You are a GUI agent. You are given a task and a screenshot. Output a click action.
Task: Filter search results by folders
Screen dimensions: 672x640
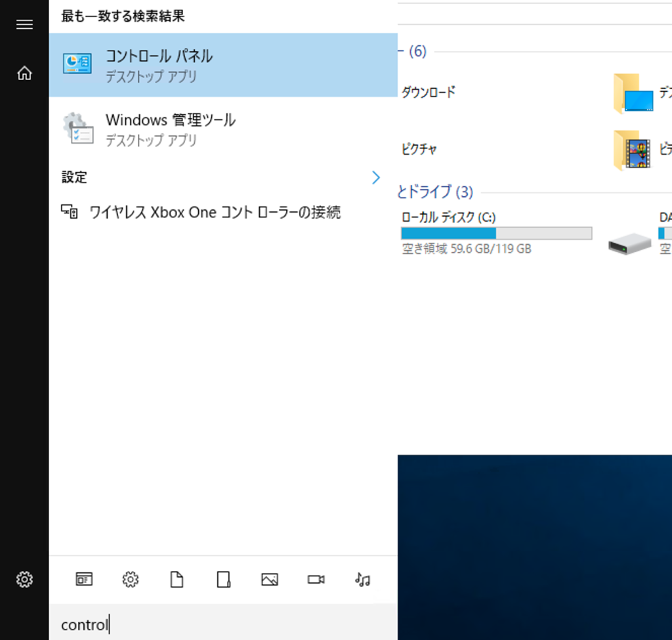[x=223, y=580]
